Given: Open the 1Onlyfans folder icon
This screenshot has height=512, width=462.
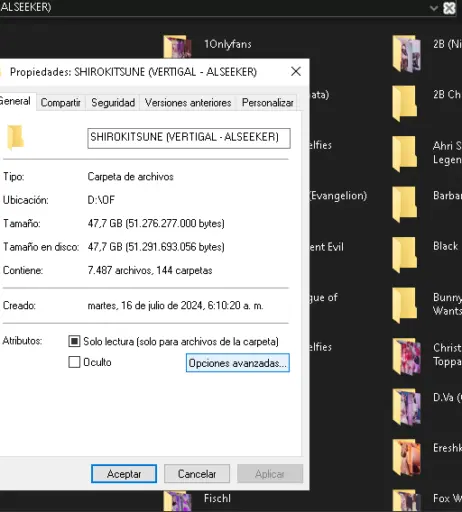Looking at the screenshot, I should pos(178,46).
